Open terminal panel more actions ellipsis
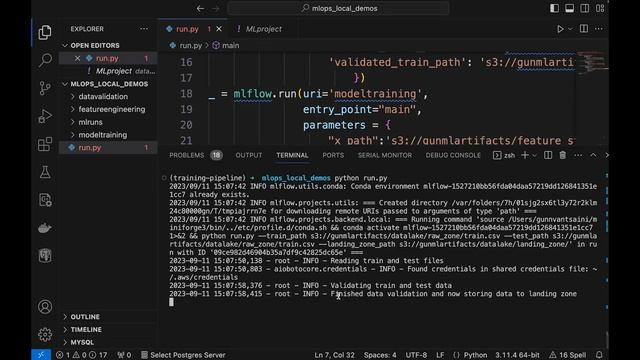 (578, 155)
